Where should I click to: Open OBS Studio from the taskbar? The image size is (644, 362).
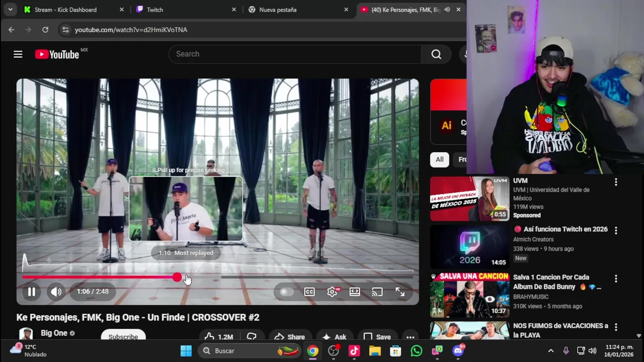pos(334,351)
